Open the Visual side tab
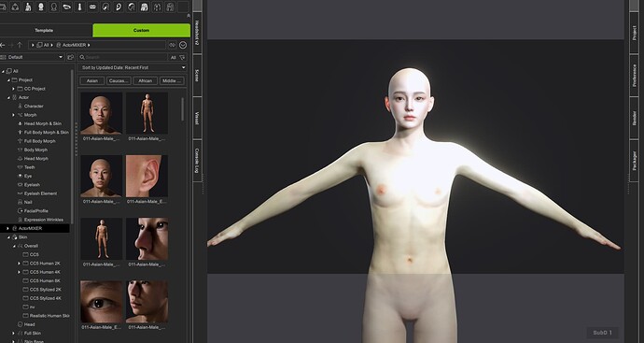644x343 pixels. pos(197,118)
